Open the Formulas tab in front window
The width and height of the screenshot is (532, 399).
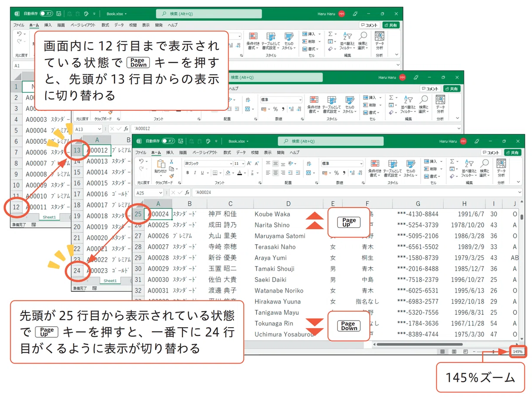pos(227,153)
